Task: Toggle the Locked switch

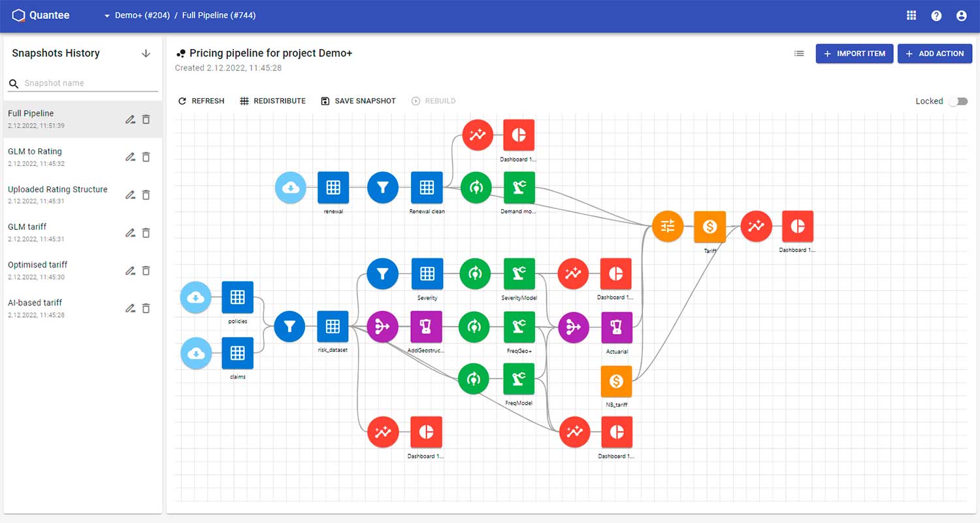Action: 958,101
